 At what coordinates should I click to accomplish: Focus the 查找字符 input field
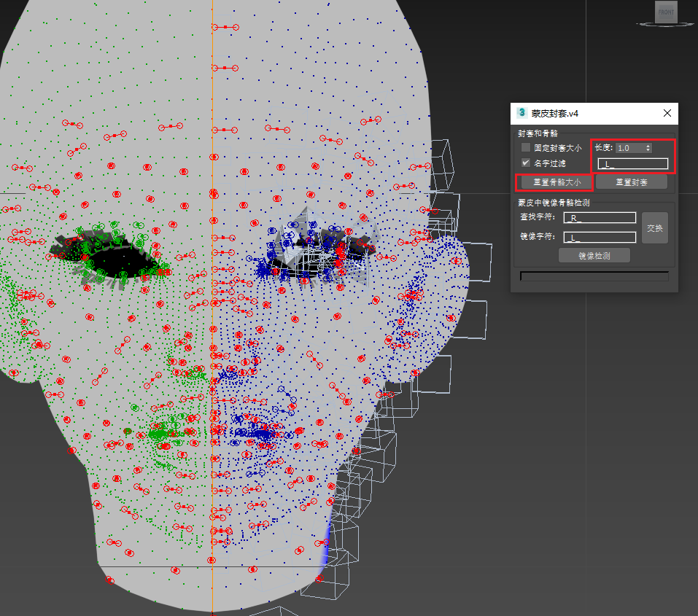pyautogui.click(x=600, y=218)
